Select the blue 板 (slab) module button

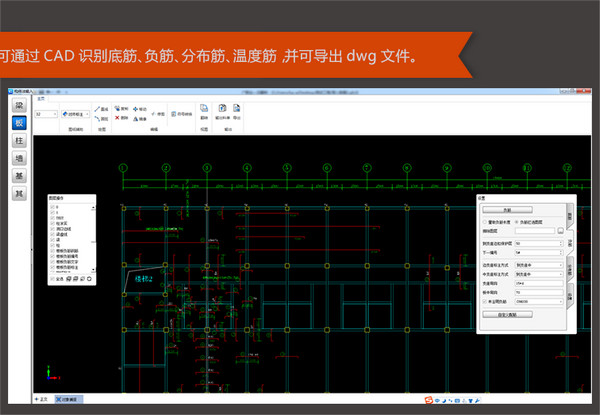pyautogui.click(x=19, y=123)
